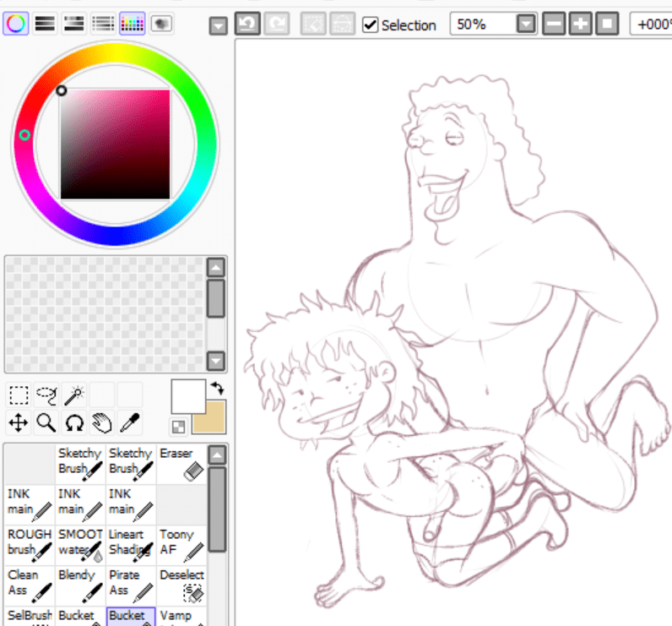Click the tan background color swatch
The image size is (672, 626).
[210, 417]
